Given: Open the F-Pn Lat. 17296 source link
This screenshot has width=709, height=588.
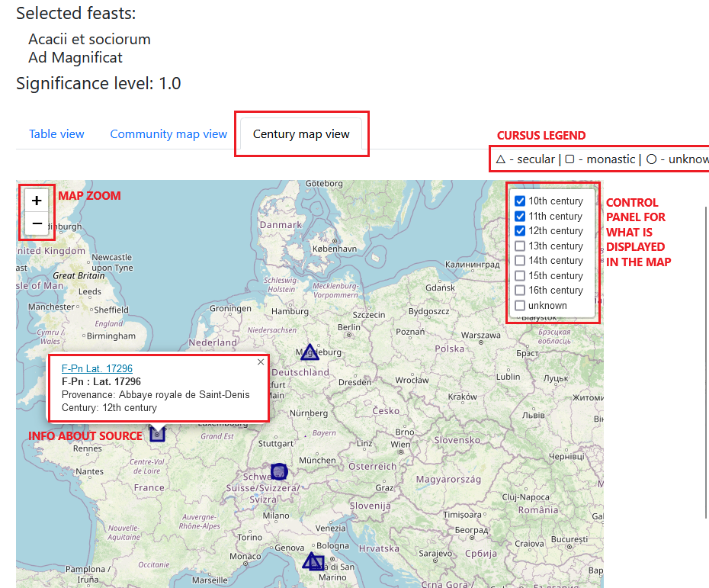Looking at the screenshot, I should tap(97, 369).
